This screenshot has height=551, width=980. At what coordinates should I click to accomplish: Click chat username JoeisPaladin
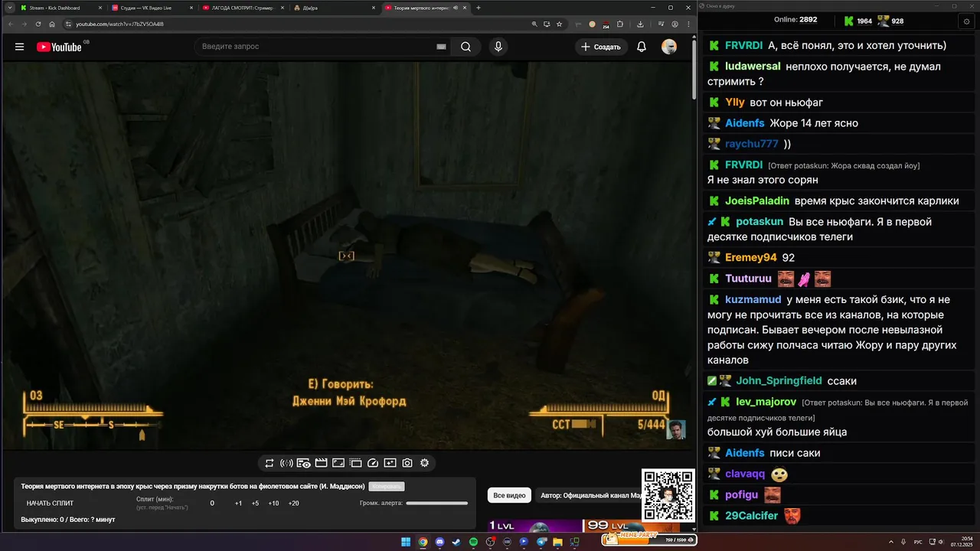click(757, 201)
